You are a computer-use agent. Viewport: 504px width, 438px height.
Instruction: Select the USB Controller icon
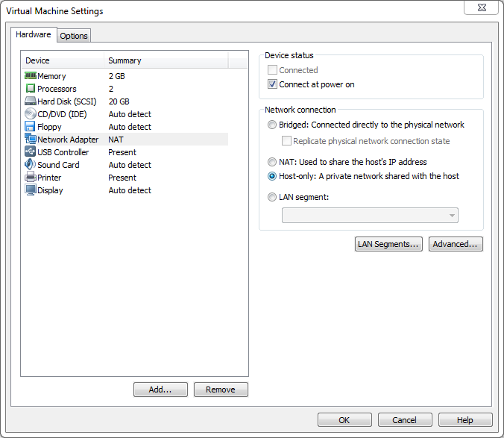(31, 152)
